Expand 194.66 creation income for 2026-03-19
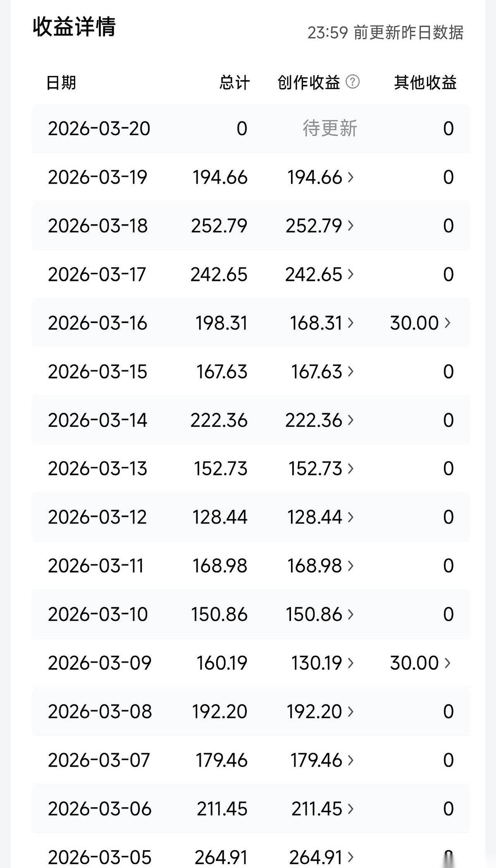 (321, 177)
